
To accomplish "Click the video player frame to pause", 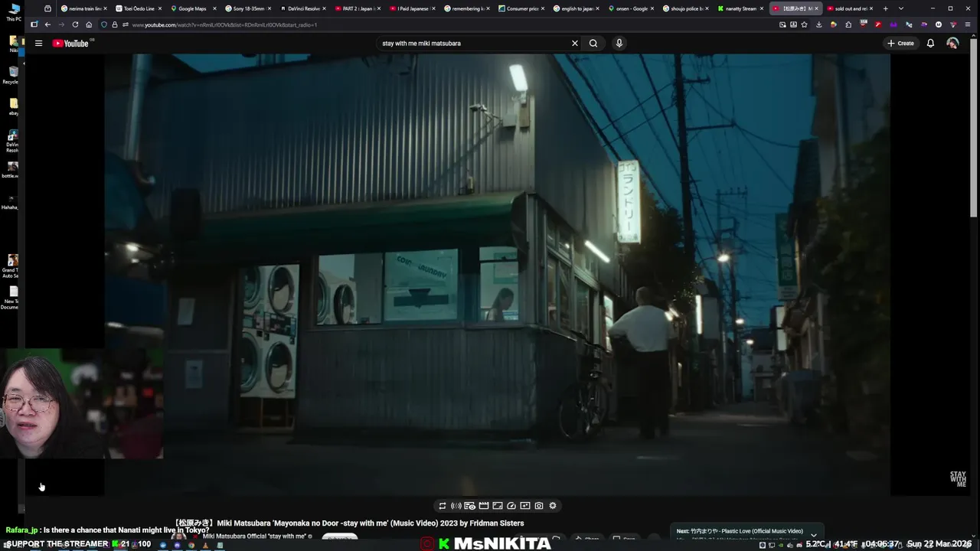I will point(497,274).
